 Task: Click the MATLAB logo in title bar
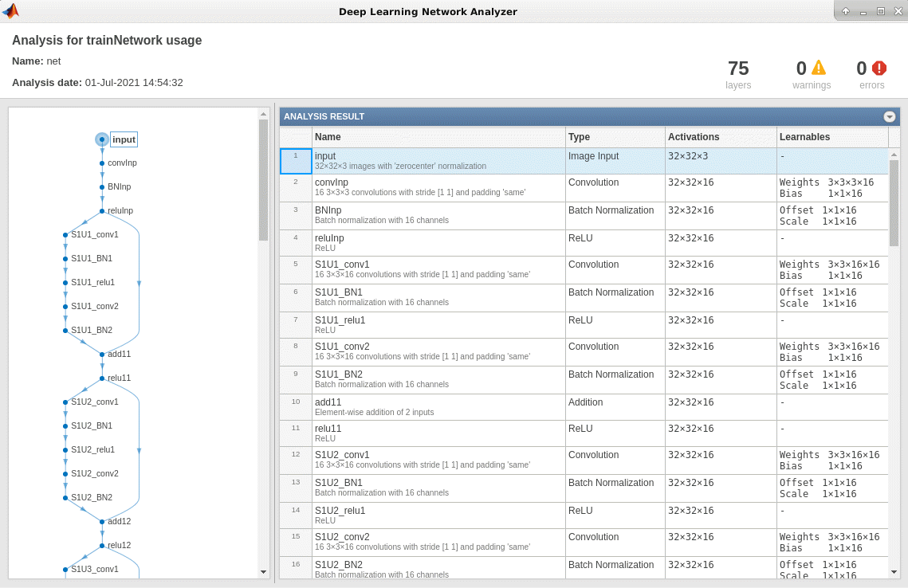tap(10, 11)
